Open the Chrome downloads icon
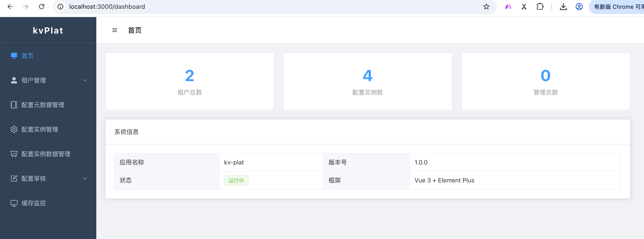 pyautogui.click(x=563, y=7)
